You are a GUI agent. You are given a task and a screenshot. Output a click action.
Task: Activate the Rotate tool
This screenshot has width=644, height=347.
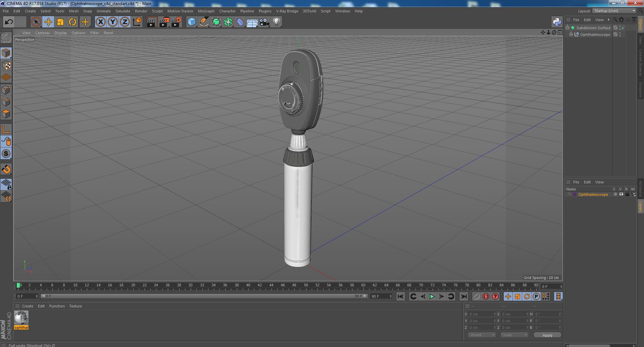point(72,22)
